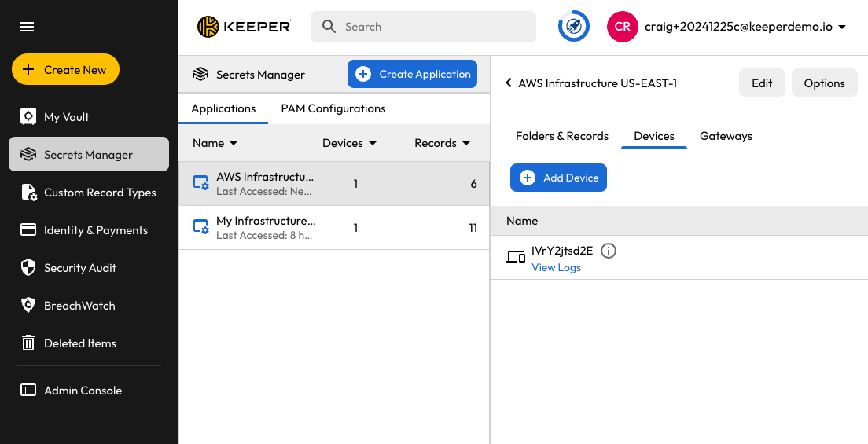Open the Folders & Records tab

point(561,136)
